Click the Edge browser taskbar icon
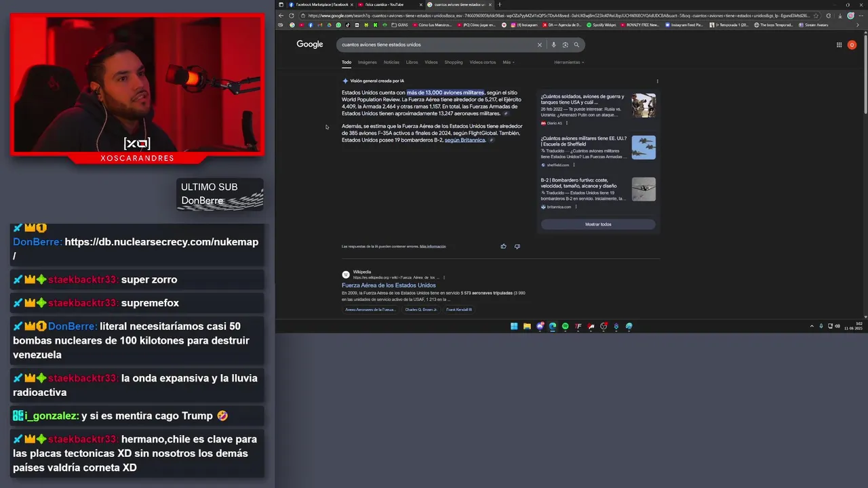Viewport: 868px width, 488px height. 553,327
